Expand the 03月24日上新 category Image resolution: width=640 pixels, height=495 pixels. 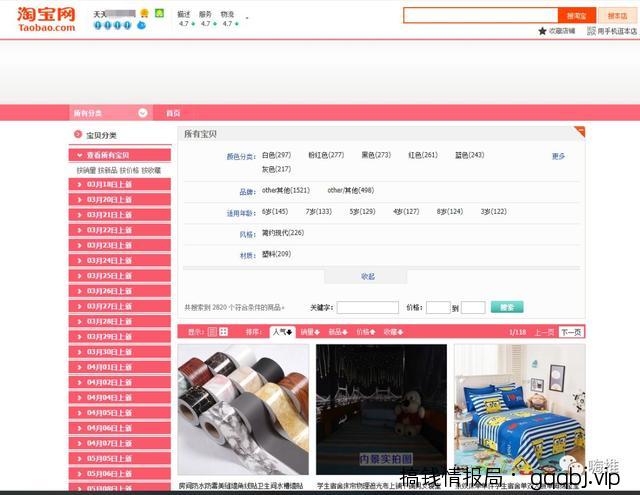120,260
